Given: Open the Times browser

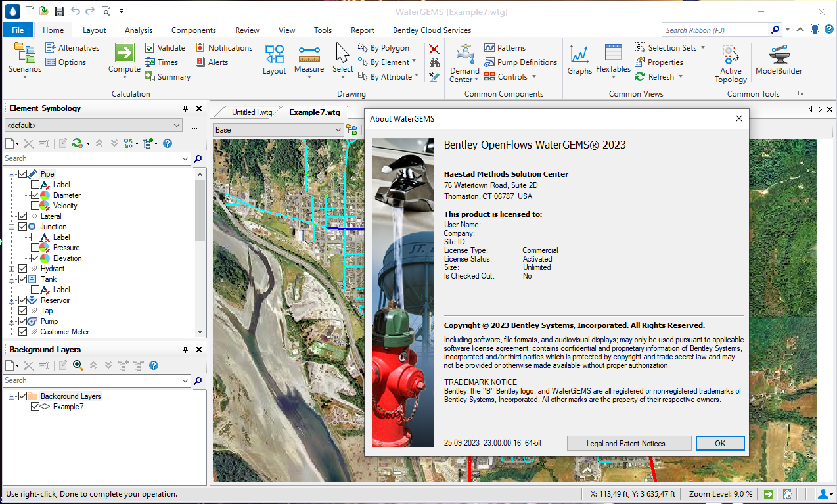Looking at the screenshot, I should click(x=161, y=62).
